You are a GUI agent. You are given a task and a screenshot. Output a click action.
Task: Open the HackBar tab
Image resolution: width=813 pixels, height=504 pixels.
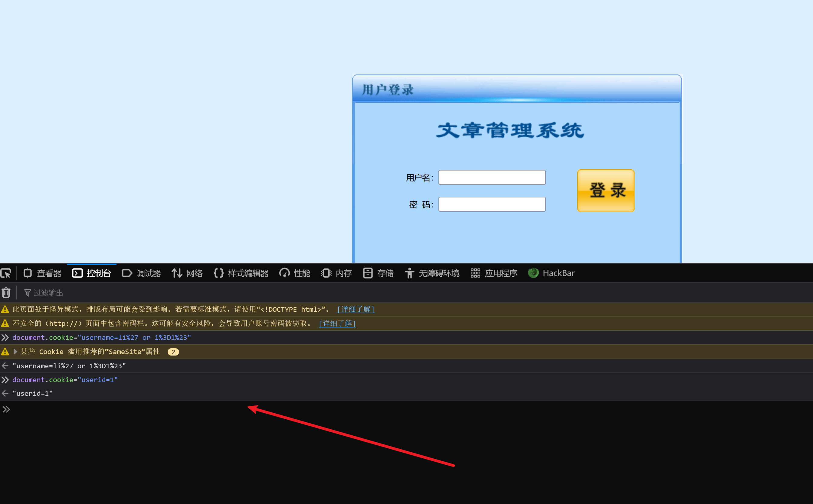click(552, 273)
